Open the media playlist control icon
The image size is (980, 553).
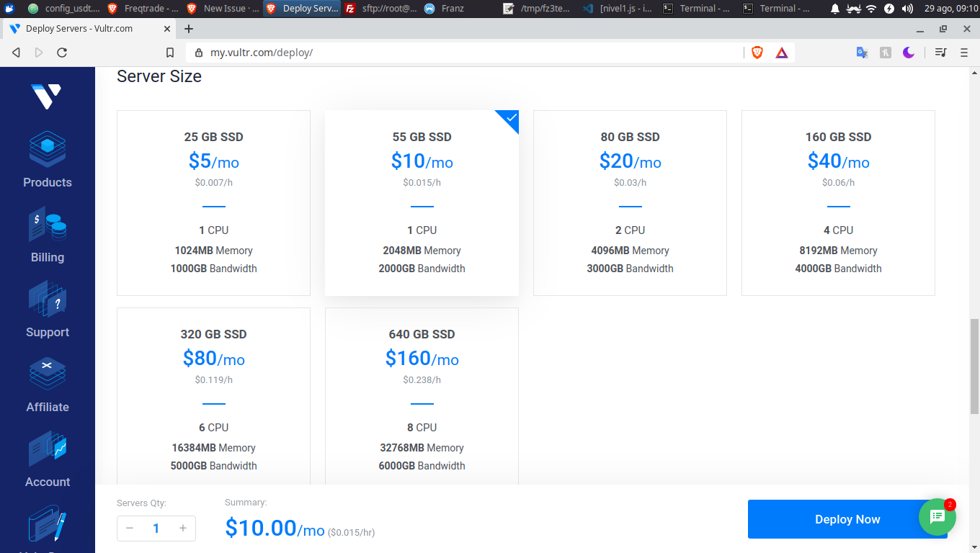[940, 53]
